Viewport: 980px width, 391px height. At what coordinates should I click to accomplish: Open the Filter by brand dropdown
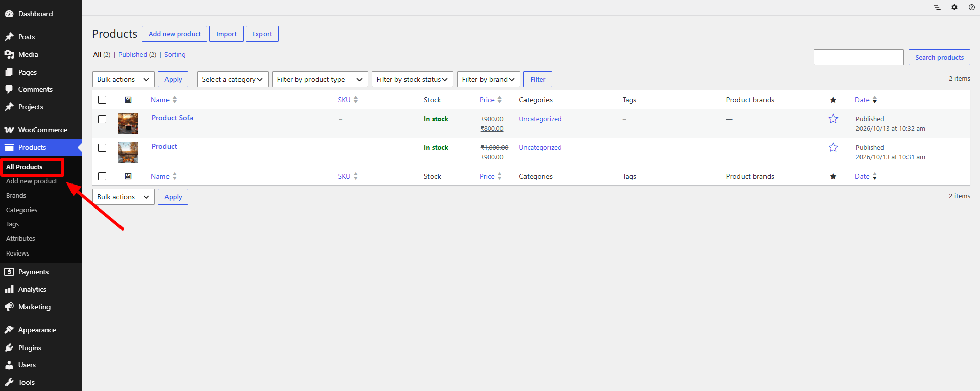pyautogui.click(x=489, y=79)
